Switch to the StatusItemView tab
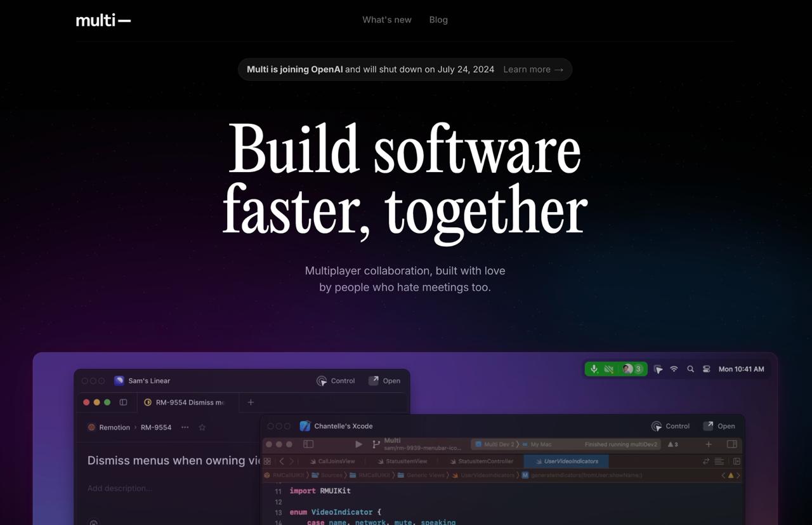The width and height of the screenshot is (812, 525). click(x=402, y=462)
